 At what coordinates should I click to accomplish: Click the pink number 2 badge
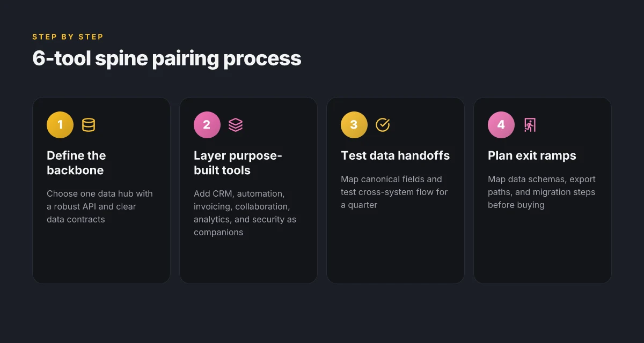click(x=207, y=125)
